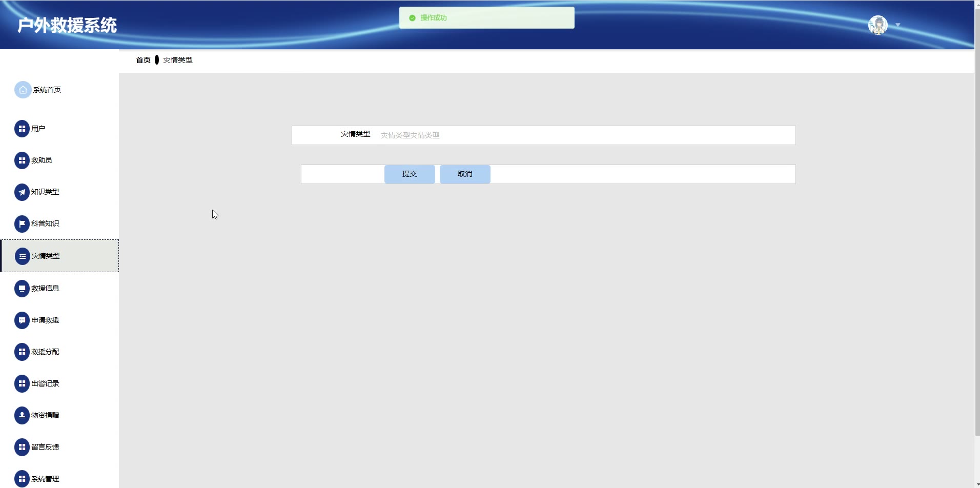This screenshot has height=488, width=980.
Task: Click the grid icon next to 系统管理
Action: (x=22, y=479)
